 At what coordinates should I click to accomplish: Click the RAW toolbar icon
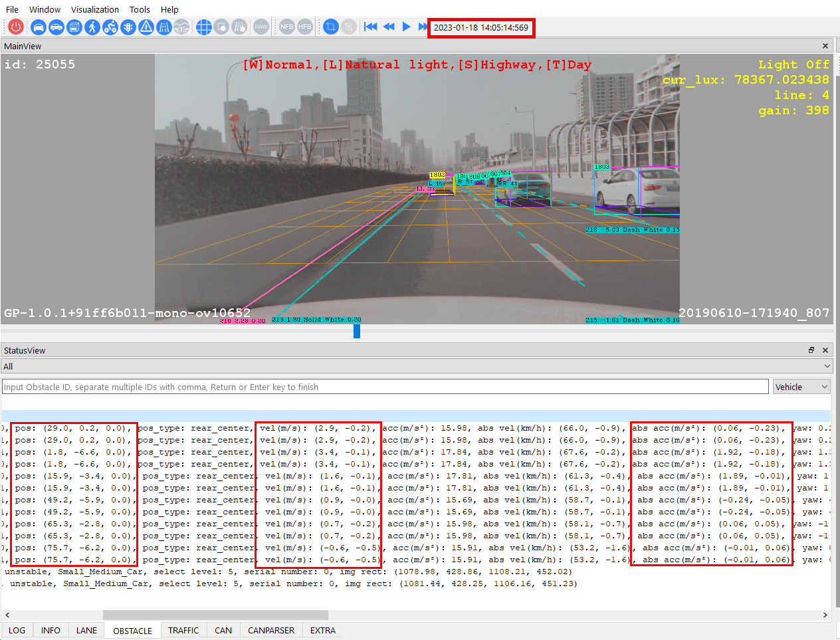(x=261, y=27)
